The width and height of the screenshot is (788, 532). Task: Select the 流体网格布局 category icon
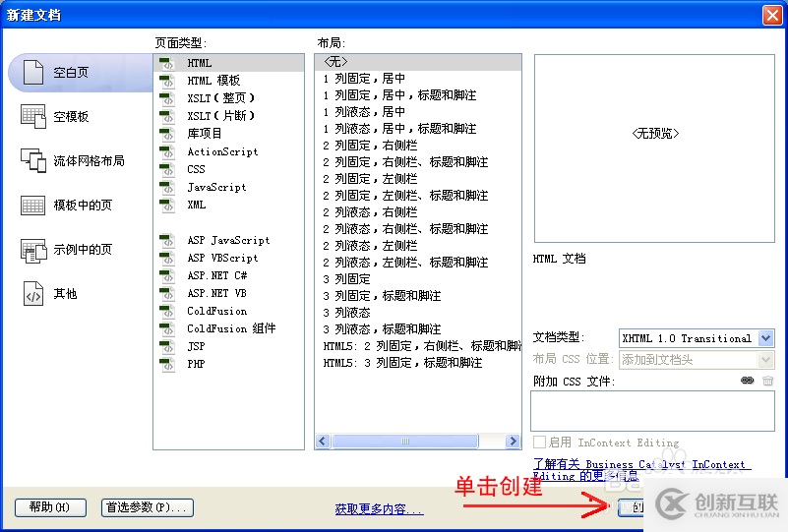click(x=33, y=160)
